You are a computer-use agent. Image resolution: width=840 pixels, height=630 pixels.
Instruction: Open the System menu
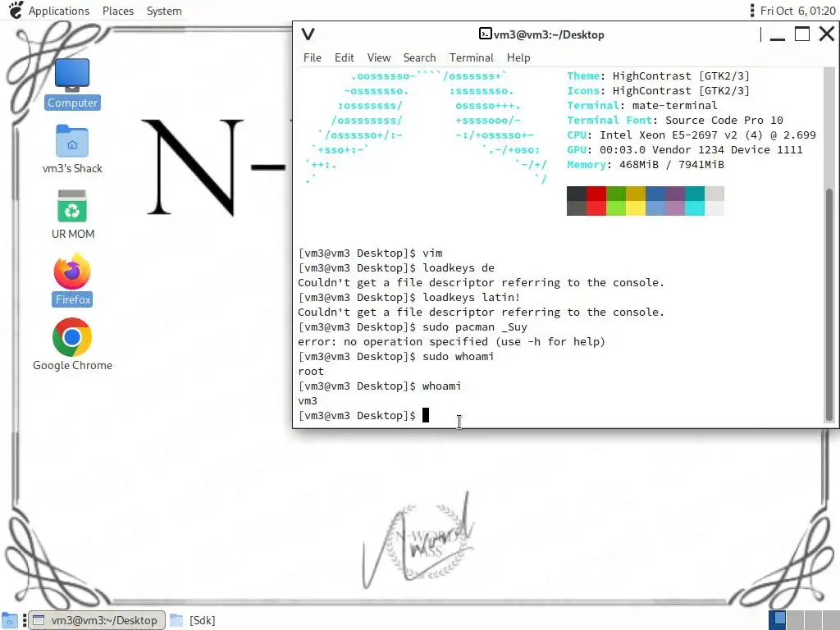(164, 11)
